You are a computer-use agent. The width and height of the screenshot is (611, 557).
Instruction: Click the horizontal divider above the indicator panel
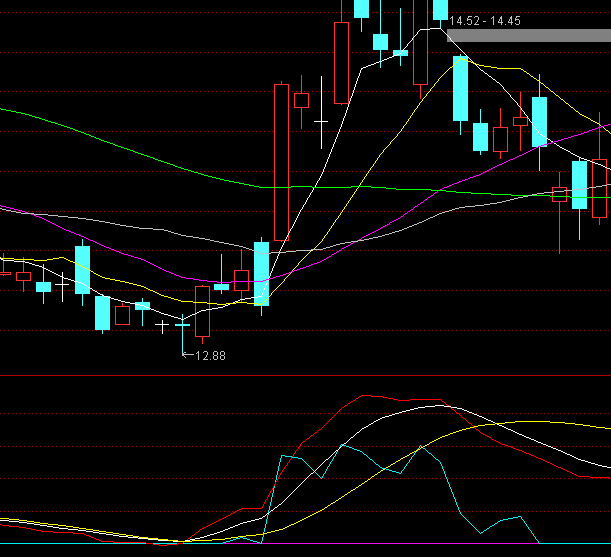point(305,376)
